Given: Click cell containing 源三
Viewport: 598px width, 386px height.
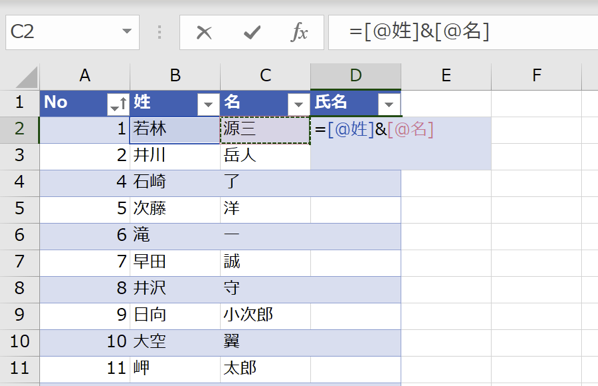Looking at the screenshot, I should 265,130.
